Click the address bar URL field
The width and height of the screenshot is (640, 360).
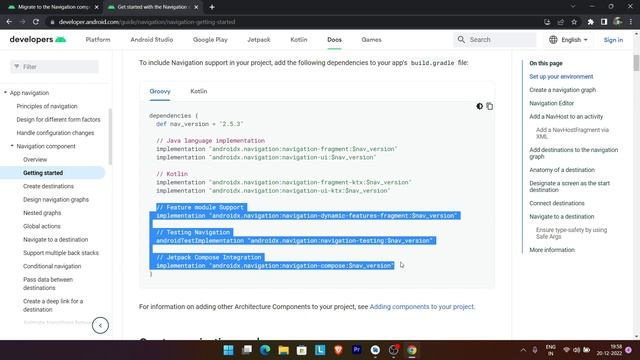[294, 22]
